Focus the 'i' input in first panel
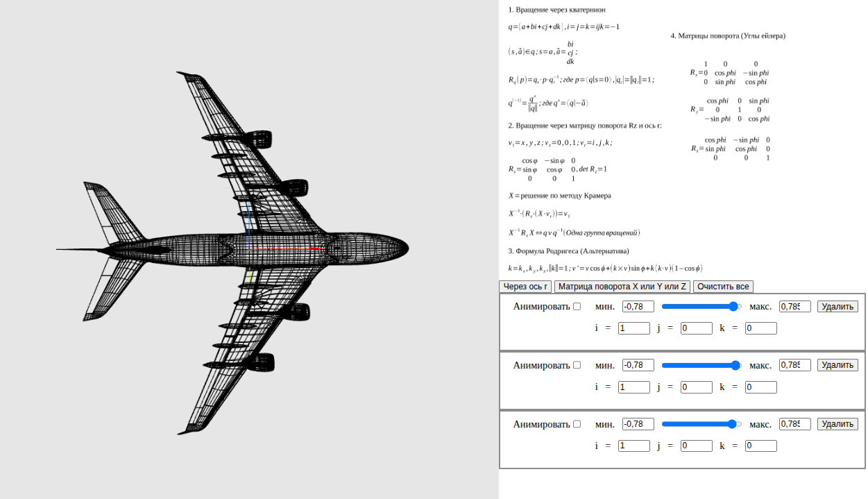 tap(634, 328)
